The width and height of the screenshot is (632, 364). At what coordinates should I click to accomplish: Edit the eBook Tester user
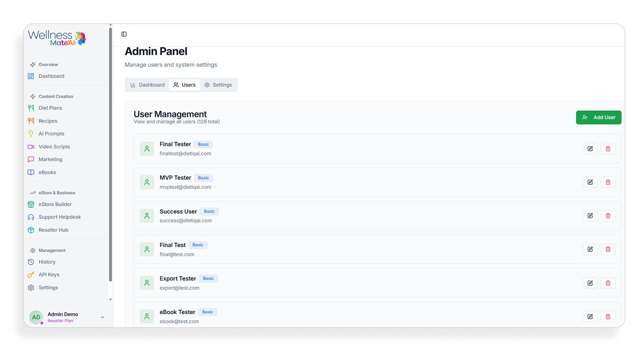click(x=590, y=317)
